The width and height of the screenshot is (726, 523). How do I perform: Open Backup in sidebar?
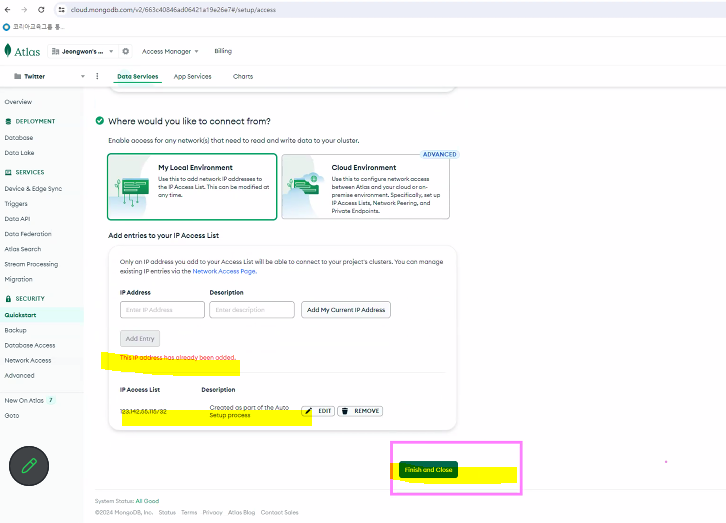click(x=15, y=330)
